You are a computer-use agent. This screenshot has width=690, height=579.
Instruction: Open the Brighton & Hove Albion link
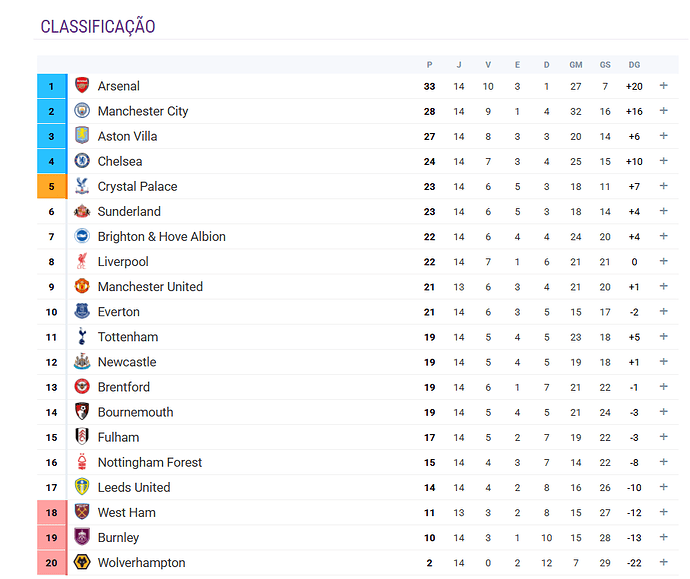click(161, 237)
